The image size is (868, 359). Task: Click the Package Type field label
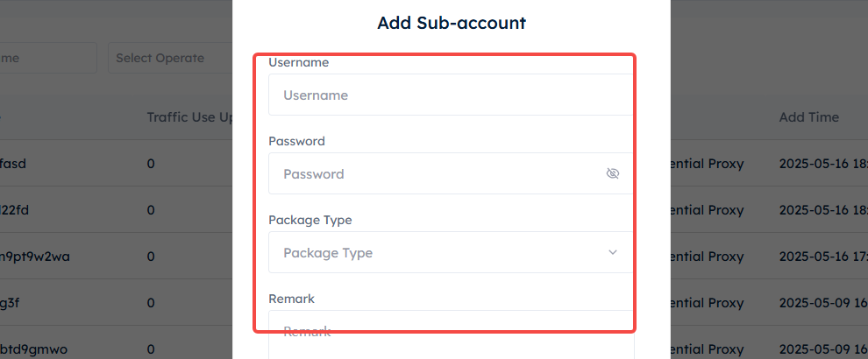310,220
